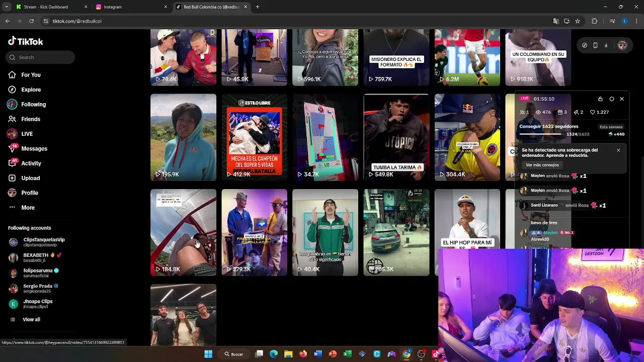Image resolution: width=644 pixels, height=362 pixels.
Task: Open the Jhoape Clips account
Action: [31, 304]
